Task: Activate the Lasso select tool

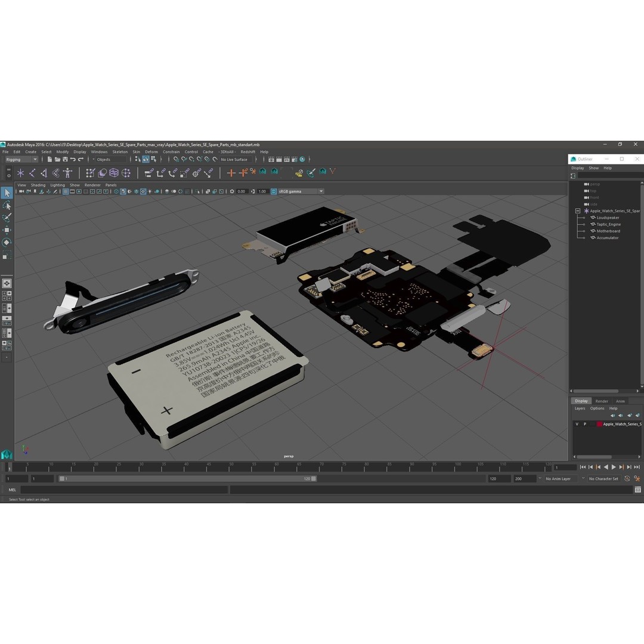Action: tap(7, 205)
